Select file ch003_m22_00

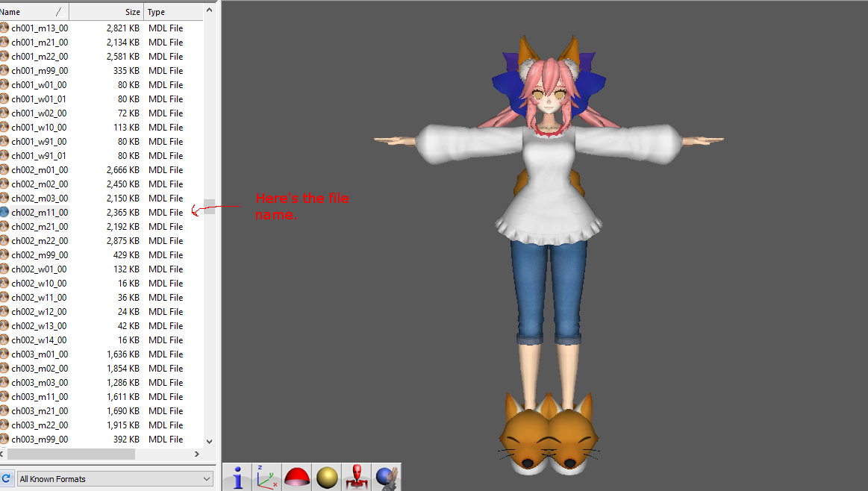[x=40, y=425]
